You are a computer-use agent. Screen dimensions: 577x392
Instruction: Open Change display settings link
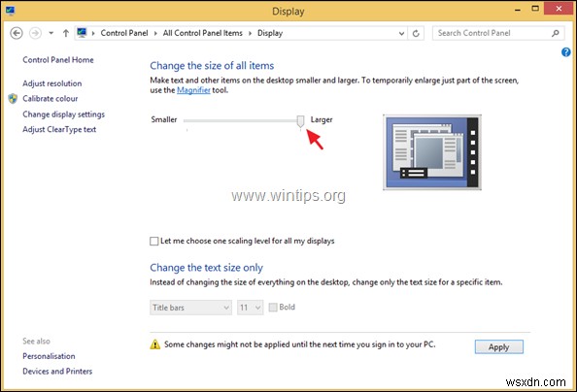[x=64, y=114]
